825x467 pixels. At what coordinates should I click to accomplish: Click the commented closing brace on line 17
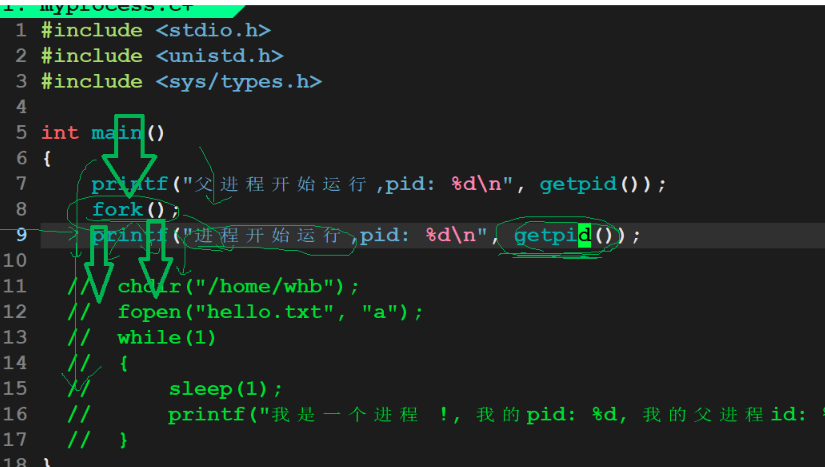click(123, 440)
